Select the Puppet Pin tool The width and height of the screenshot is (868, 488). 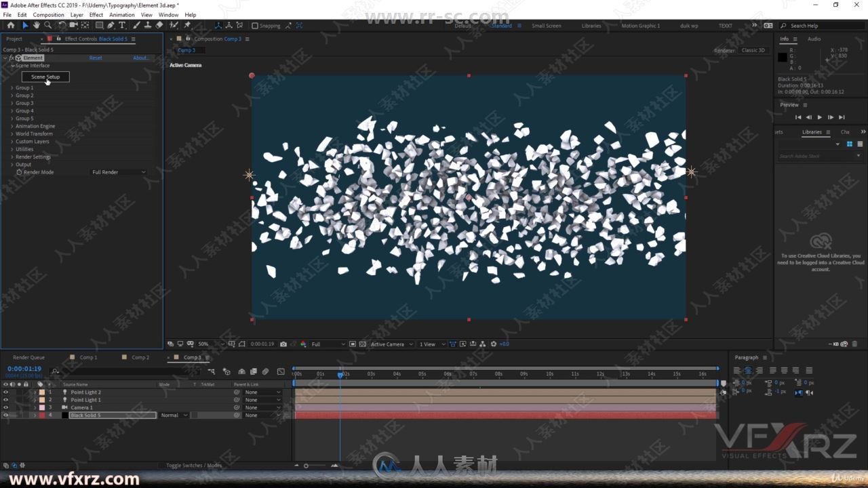[187, 25]
